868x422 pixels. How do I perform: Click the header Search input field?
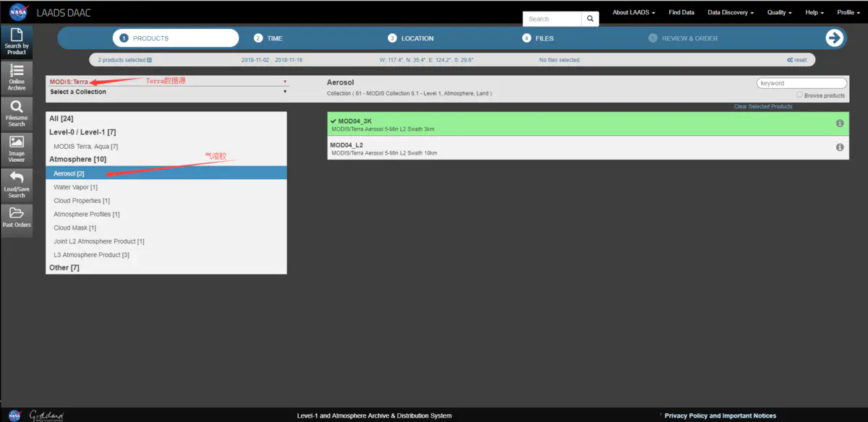(x=553, y=19)
